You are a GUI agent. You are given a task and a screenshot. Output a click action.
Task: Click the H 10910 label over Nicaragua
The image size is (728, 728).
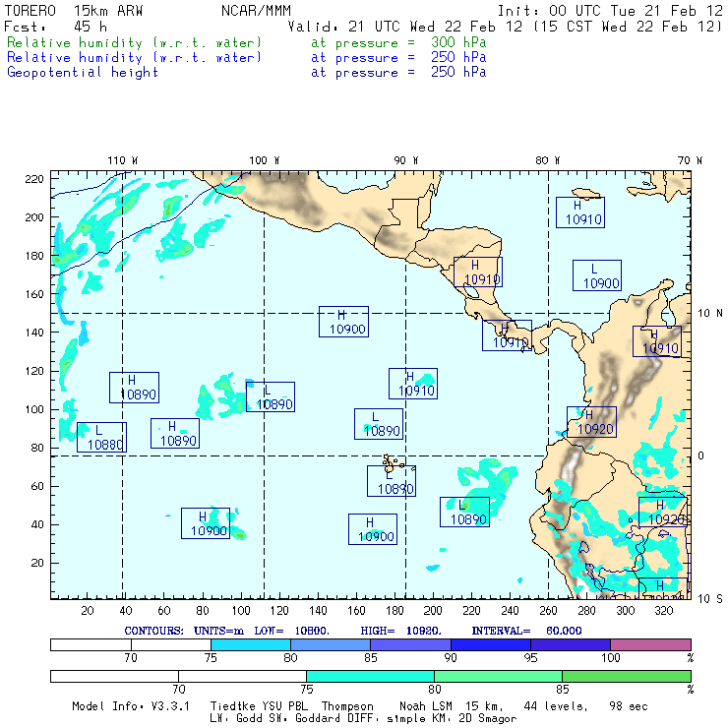coord(478,273)
